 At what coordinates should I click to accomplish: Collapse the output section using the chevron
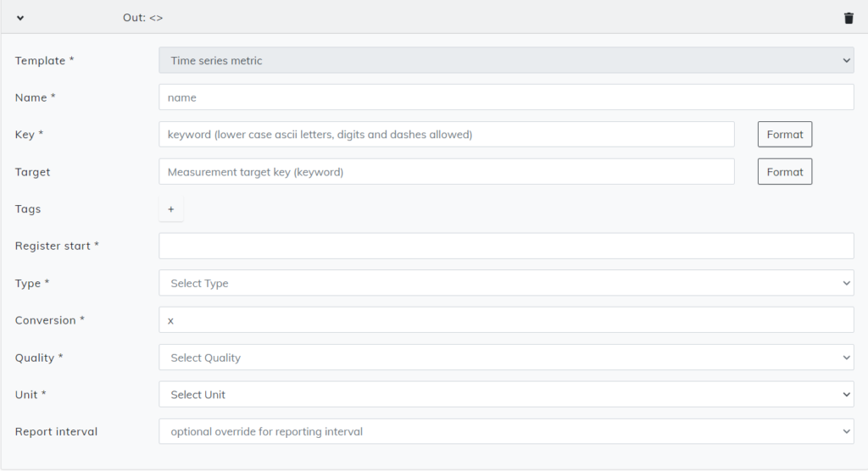20,19
